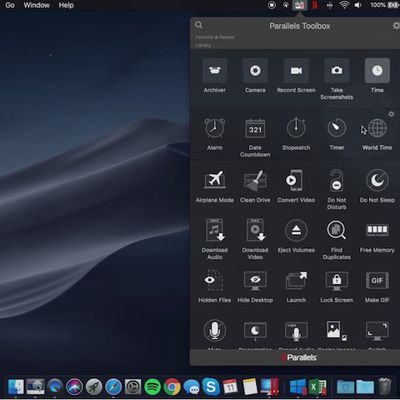The image size is (400, 400).
Task: Open Spotify from the Dock
Action: pos(152,387)
